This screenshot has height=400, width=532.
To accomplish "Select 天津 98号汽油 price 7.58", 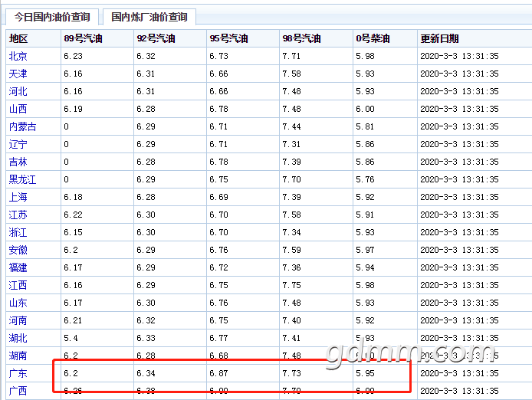I will [x=292, y=74].
